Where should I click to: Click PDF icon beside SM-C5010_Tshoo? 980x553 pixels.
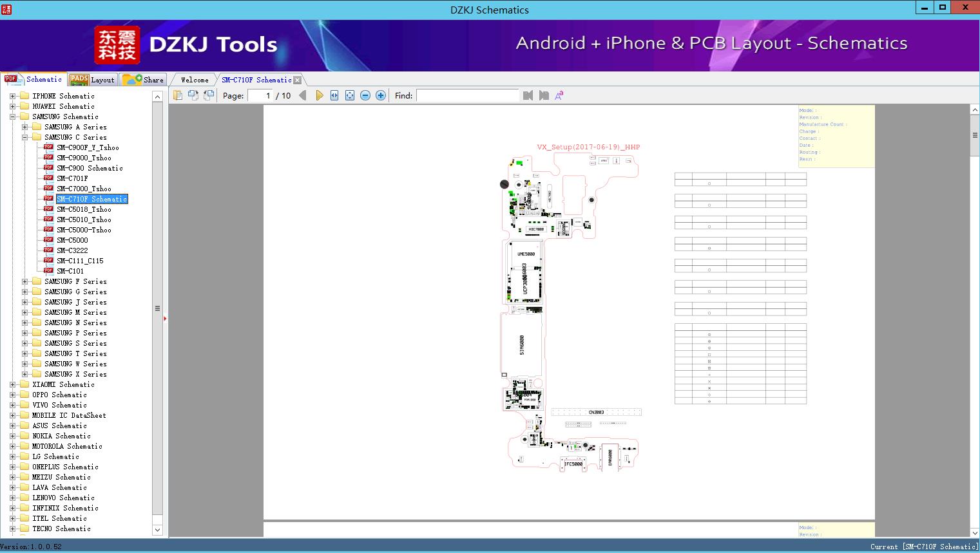(48, 220)
